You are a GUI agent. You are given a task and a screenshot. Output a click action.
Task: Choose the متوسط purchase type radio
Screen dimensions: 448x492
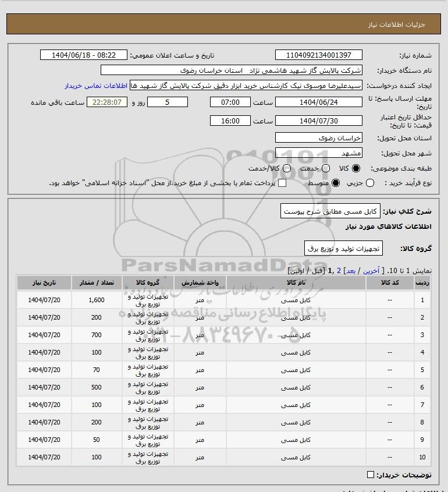(x=336, y=183)
